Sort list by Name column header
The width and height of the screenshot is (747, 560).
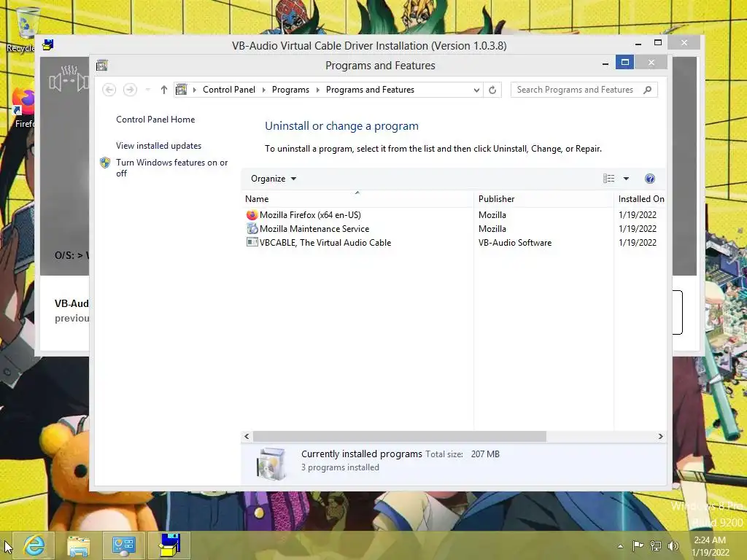pos(357,199)
